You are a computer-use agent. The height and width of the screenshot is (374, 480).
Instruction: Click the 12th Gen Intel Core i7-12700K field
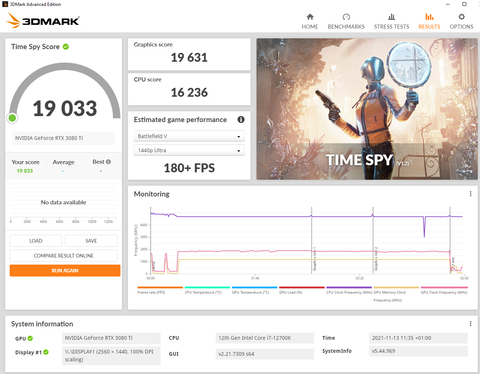[265, 338]
